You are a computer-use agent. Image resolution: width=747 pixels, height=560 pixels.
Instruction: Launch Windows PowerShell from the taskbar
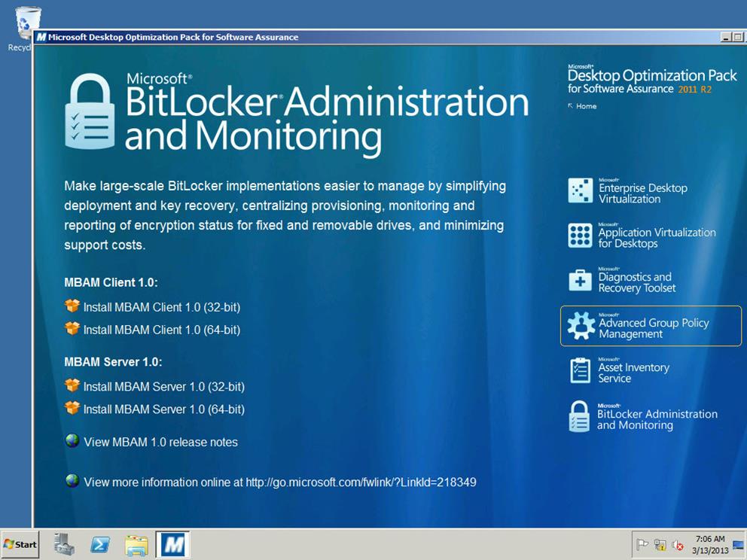tap(100, 545)
